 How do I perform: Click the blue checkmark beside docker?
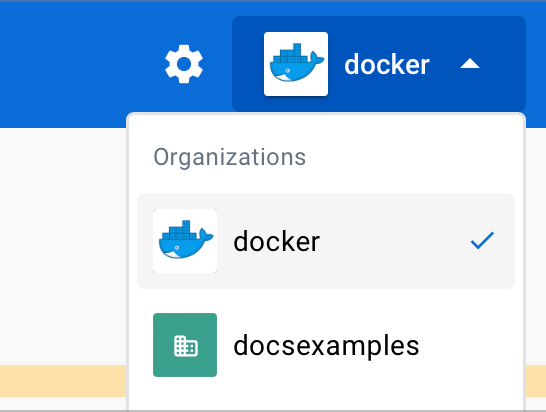(482, 241)
